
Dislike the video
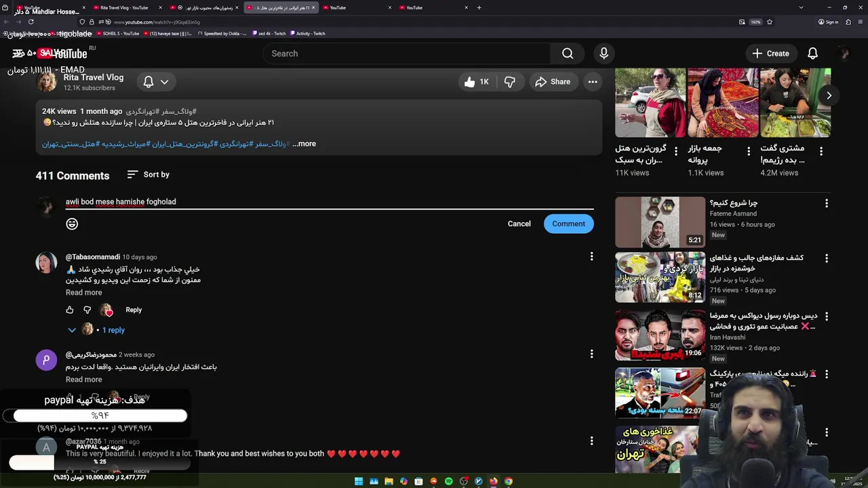[x=510, y=82]
